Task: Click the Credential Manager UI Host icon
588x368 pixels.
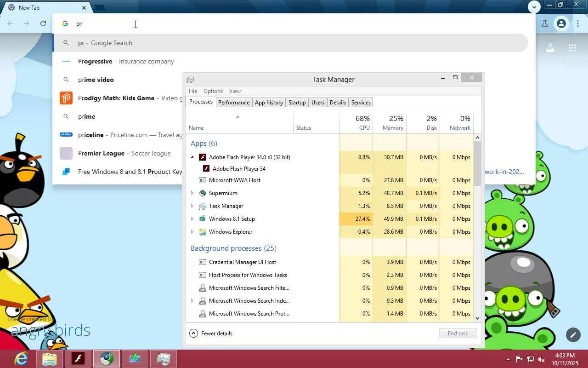Action: pyautogui.click(x=202, y=262)
